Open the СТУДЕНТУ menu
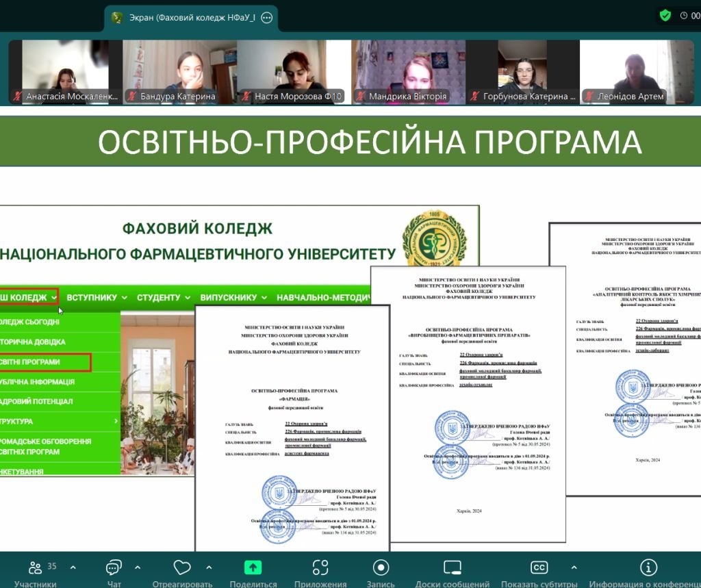This screenshot has width=701, height=588. coord(164,297)
